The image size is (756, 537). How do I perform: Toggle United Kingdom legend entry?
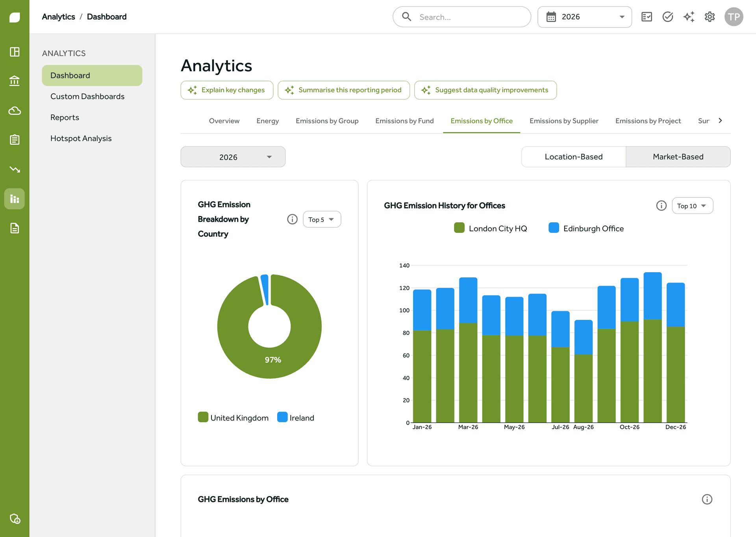(233, 417)
